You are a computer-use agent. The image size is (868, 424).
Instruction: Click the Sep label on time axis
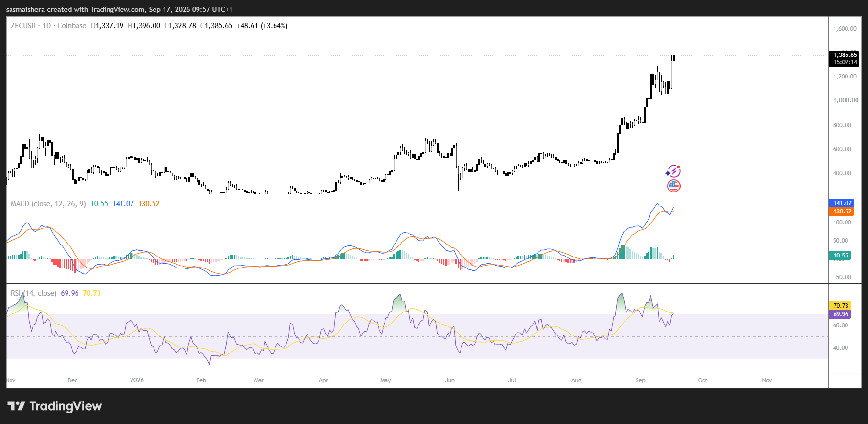pos(640,380)
